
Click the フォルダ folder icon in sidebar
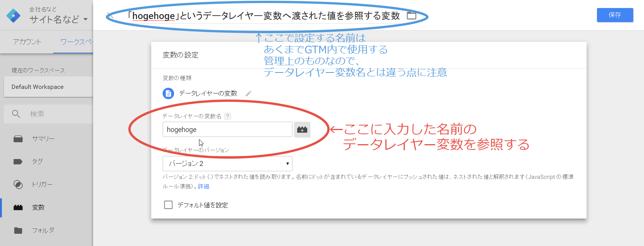click(18, 230)
